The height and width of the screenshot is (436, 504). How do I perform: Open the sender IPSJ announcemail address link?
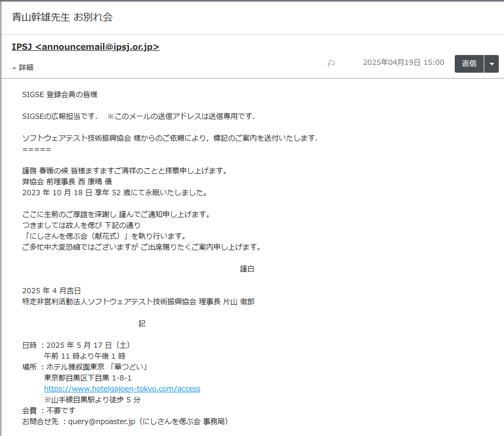pyautogui.click(x=86, y=47)
